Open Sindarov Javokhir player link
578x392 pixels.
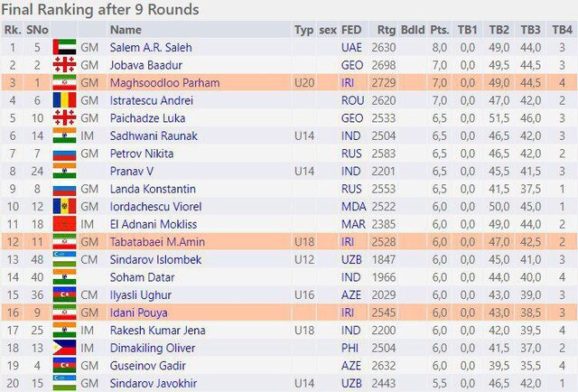tap(154, 384)
